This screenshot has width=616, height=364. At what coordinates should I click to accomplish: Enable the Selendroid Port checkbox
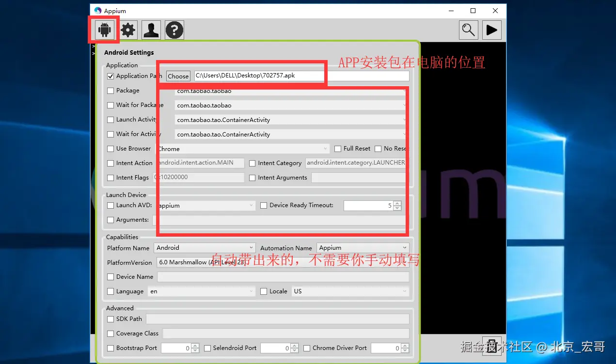[207, 348]
